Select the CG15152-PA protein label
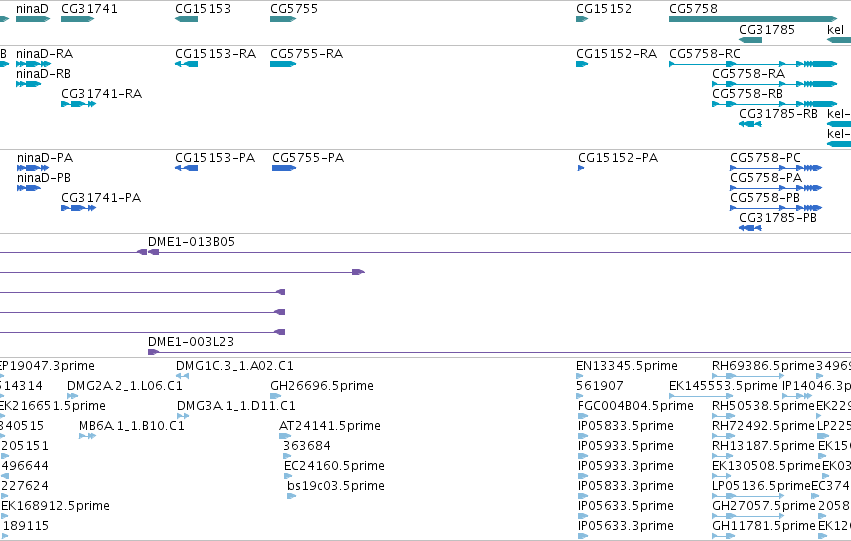The width and height of the screenshot is (851, 541). click(x=618, y=158)
